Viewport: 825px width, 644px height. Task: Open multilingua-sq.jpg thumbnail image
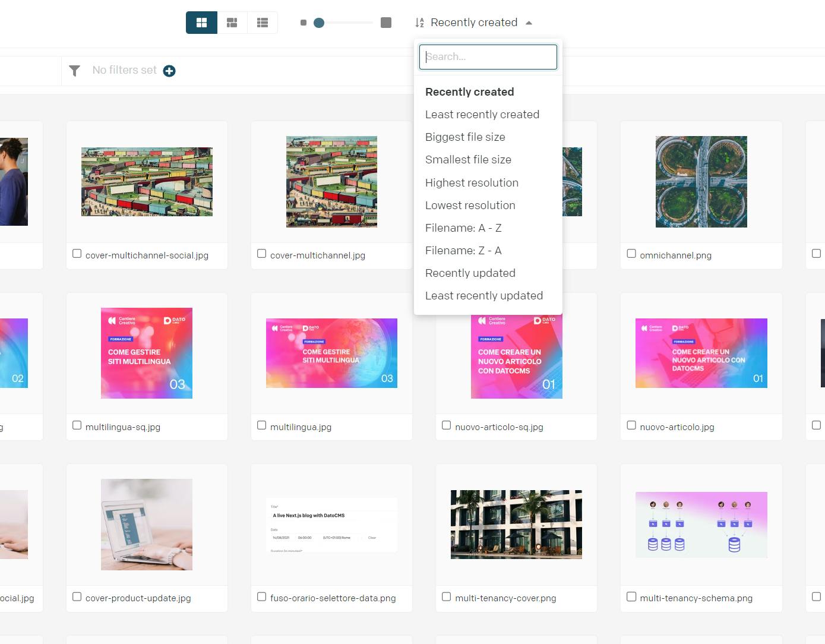tap(147, 353)
